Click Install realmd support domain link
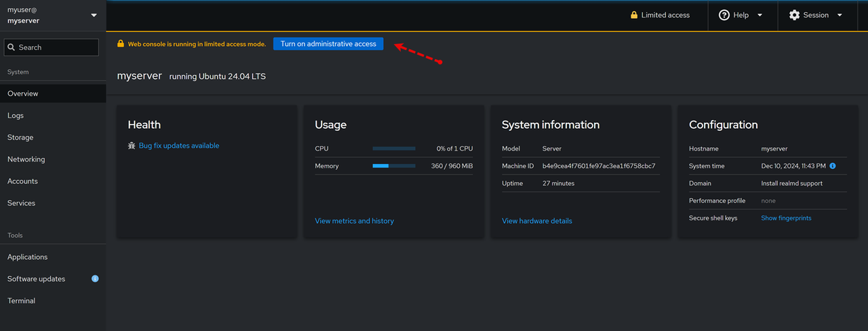This screenshot has height=331, width=868. click(x=791, y=183)
